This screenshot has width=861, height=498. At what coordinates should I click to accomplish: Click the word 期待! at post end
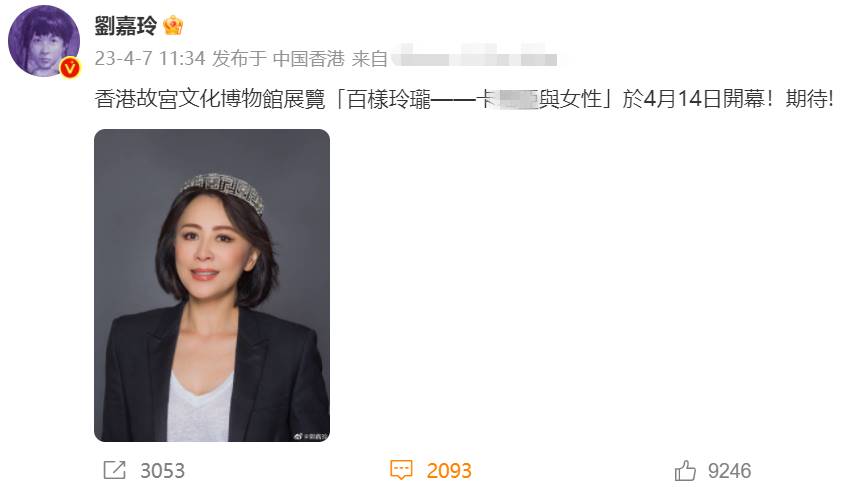809,99
